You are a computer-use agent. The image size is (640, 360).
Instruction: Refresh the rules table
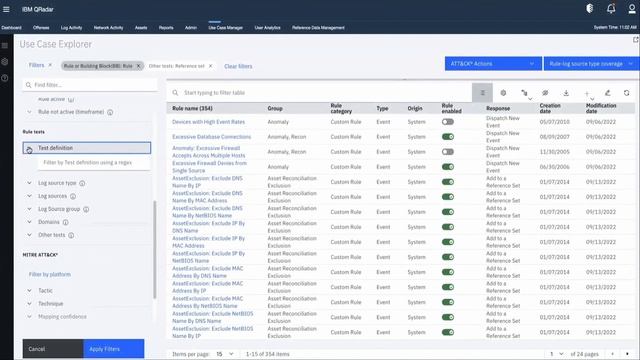[x=627, y=93]
